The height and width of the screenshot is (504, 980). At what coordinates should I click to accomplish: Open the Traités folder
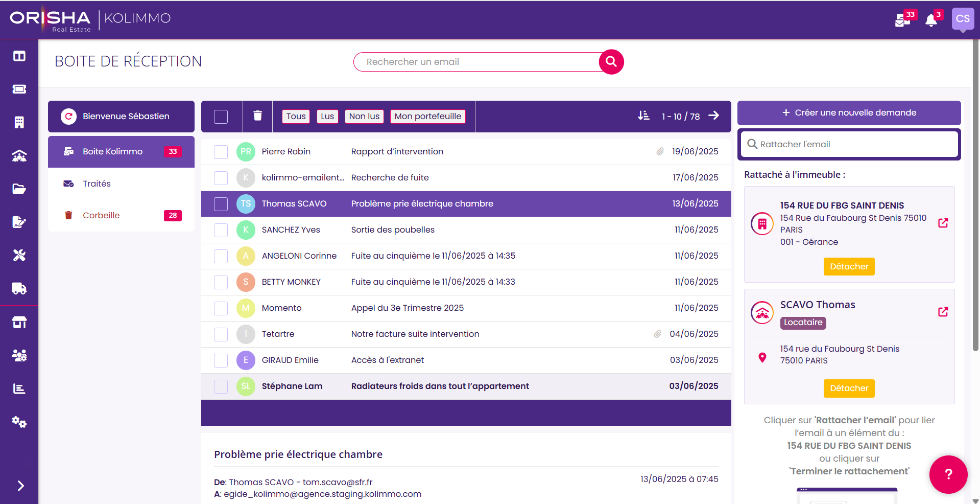pos(121,184)
